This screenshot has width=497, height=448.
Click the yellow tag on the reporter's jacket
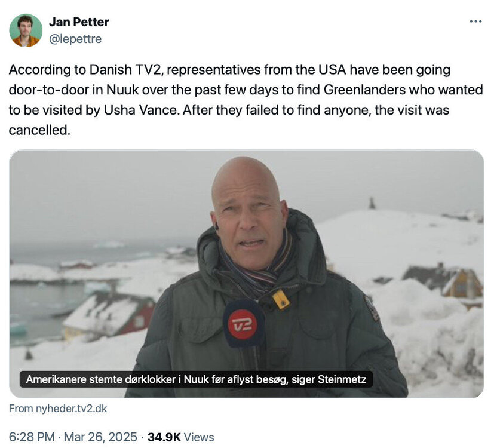(281, 299)
